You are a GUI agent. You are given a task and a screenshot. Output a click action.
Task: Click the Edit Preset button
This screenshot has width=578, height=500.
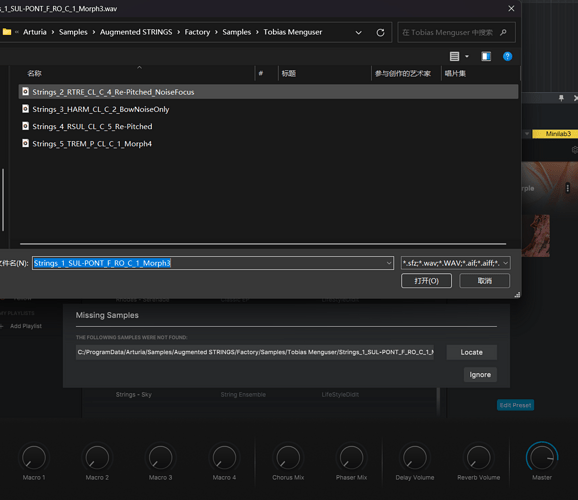click(515, 405)
